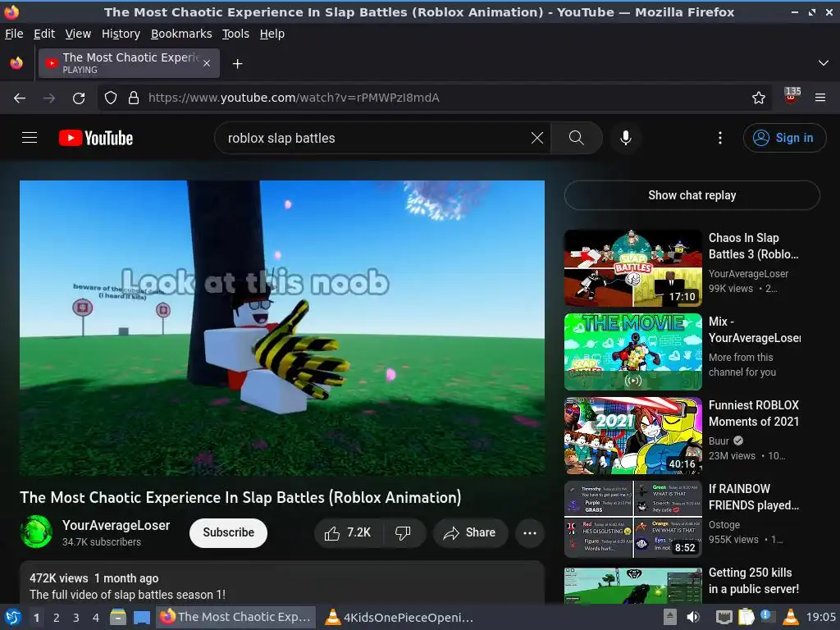
Task: Click the 472K views text
Action: 59,578
